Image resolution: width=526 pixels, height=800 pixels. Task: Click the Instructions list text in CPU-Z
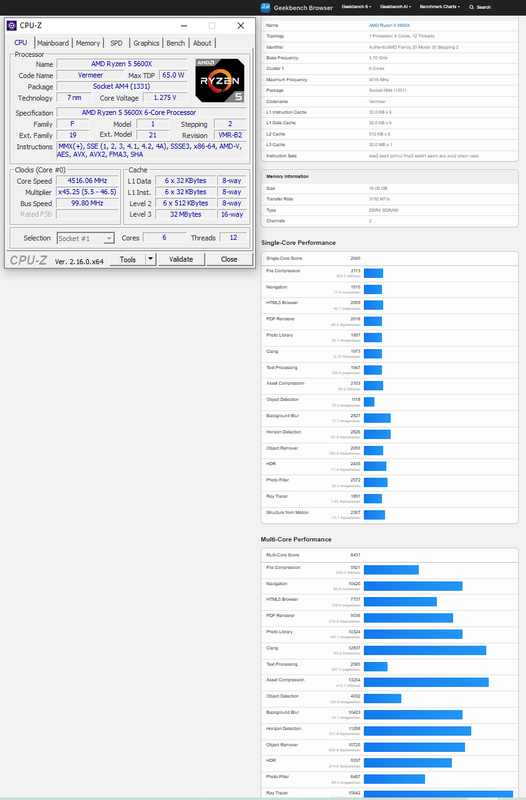coord(152,150)
